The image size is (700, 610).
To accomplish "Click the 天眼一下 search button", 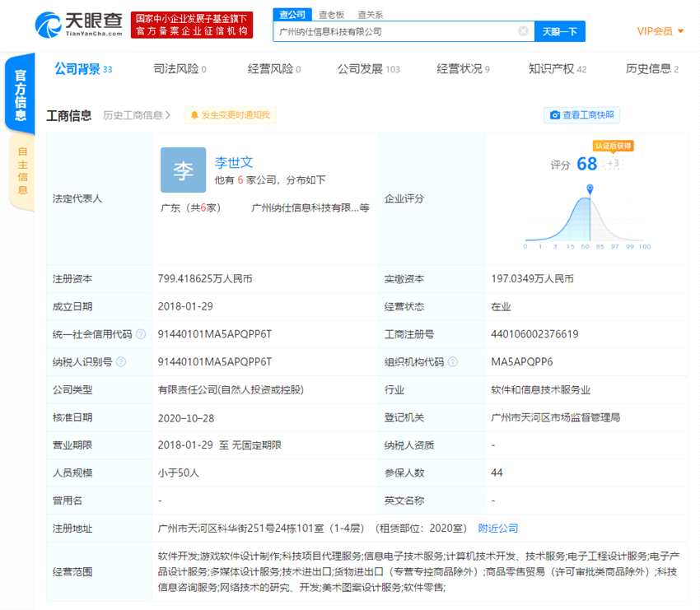I will (560, 31).
